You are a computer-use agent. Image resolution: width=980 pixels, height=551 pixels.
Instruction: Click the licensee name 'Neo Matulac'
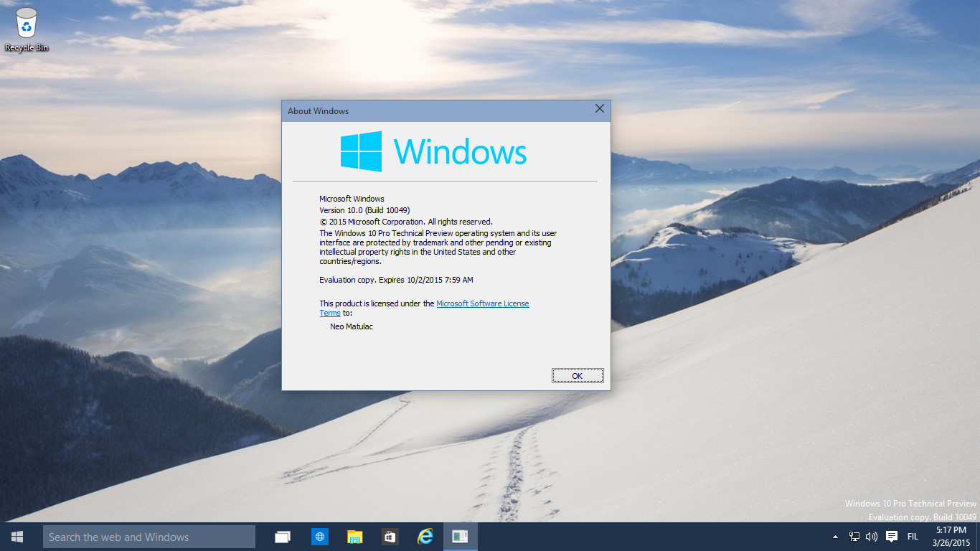tap(352, 326)
